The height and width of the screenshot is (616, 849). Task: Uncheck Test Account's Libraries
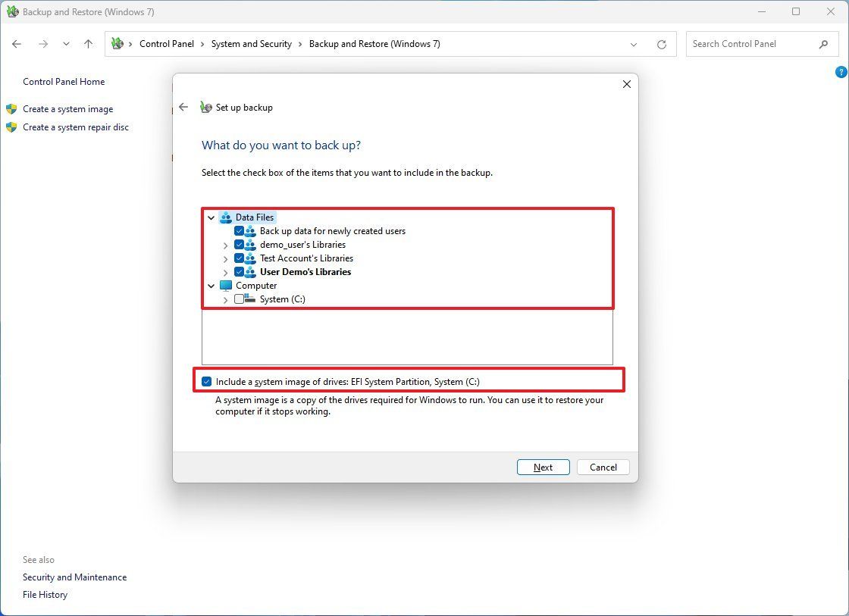click(239, 258)
